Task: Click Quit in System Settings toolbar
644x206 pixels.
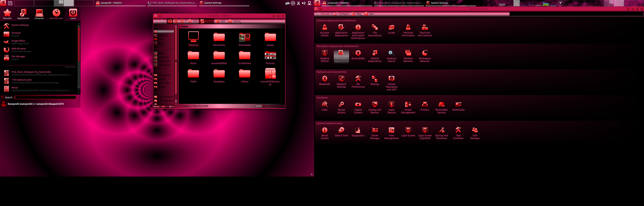Action: [x=369, y=14]
